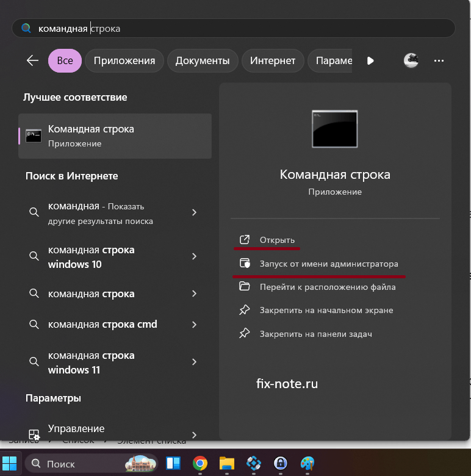Click the shield icon for run as administrator
471x476 pixels.
(245, 263)
